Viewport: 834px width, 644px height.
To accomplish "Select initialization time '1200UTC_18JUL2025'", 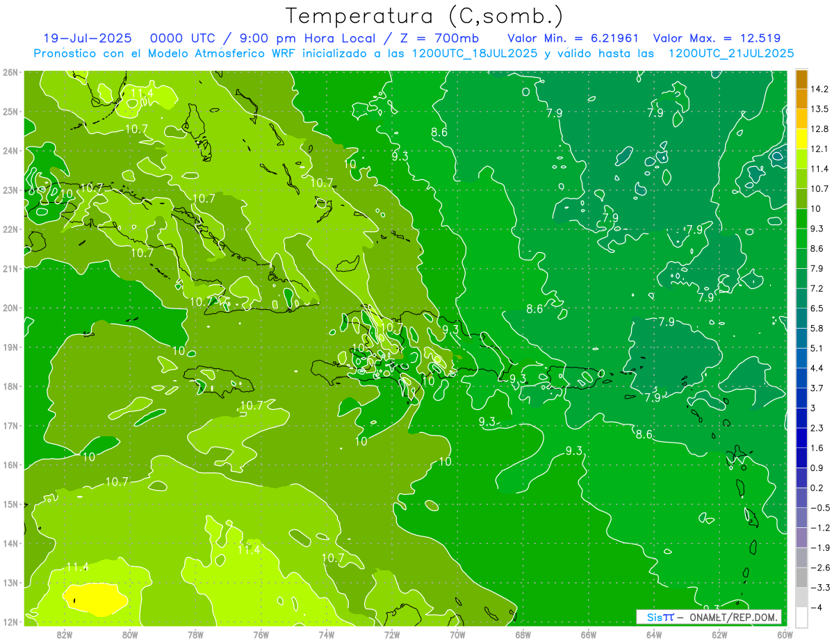I will [x=475, y=53].
